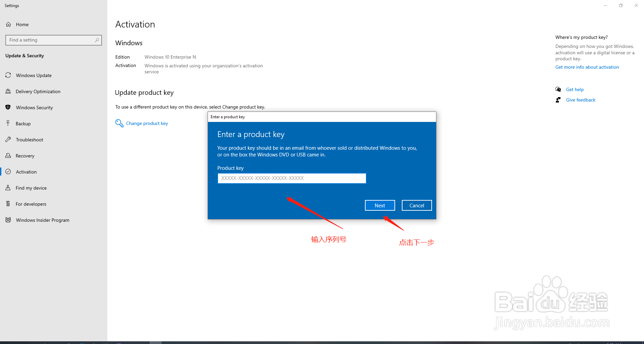Minimize the Settings window

[x=605, y=5]
